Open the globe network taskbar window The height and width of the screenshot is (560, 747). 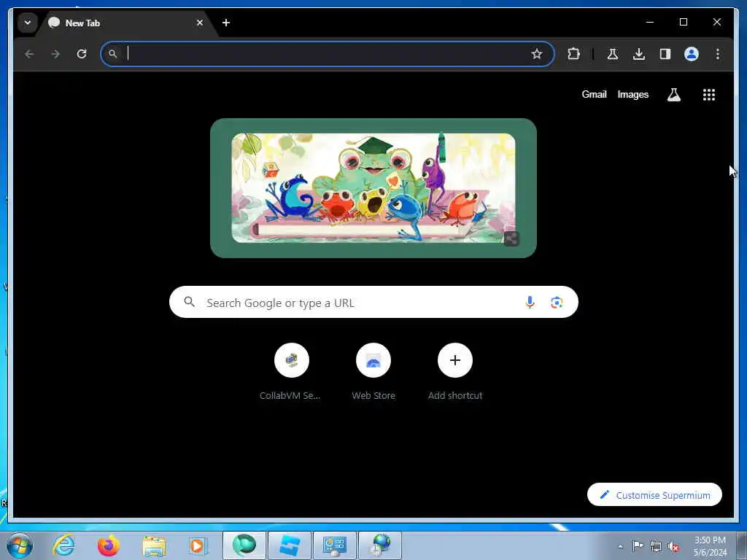click(380, 545)
